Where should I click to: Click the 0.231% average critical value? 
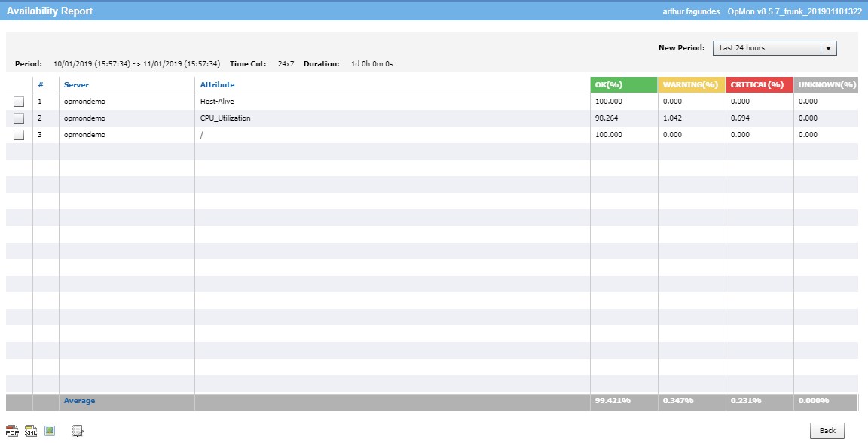point(746,400)
